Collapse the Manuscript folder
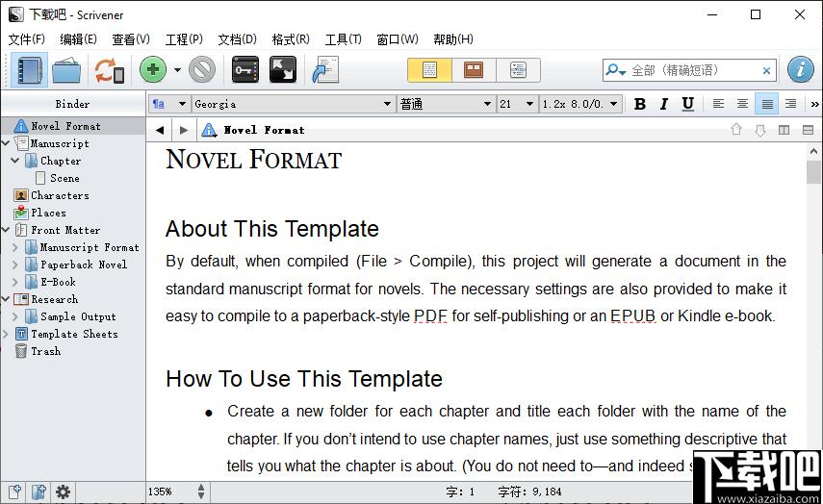This screenshot has width=823, height=504. click(x=5, y=143)
